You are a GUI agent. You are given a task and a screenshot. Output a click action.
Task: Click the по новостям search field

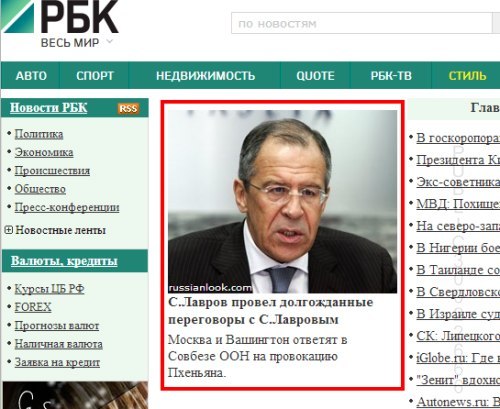point(362,23)
